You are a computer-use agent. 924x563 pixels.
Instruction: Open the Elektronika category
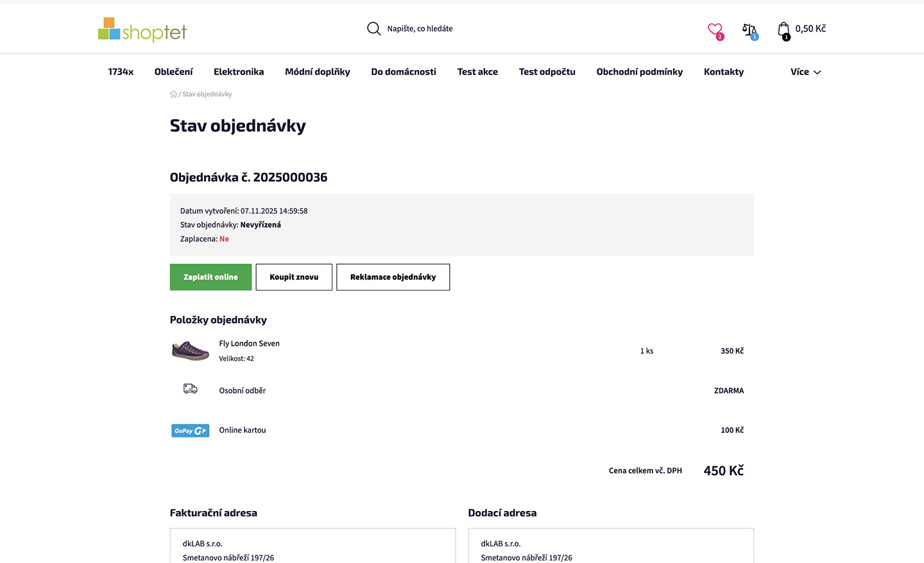tap(239, 72)
